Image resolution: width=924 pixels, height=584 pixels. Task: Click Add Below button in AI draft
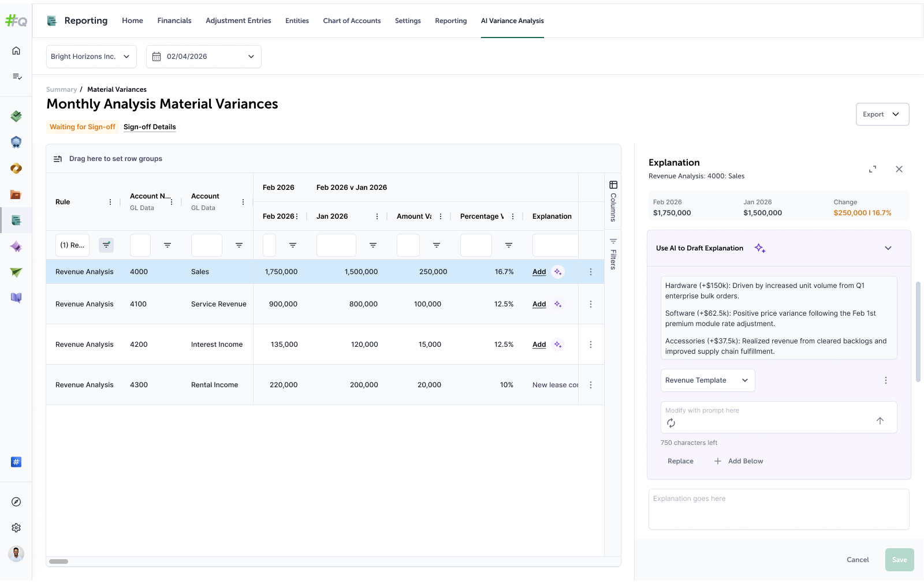tap(739, 461)
